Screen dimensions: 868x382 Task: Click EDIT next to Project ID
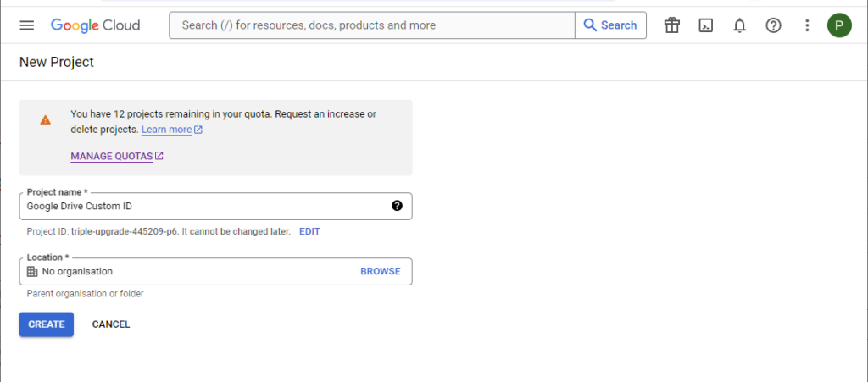[309, 231]
